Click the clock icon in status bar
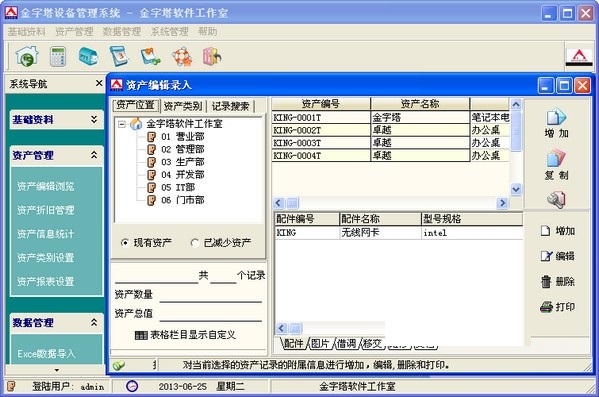 (132, 386)
